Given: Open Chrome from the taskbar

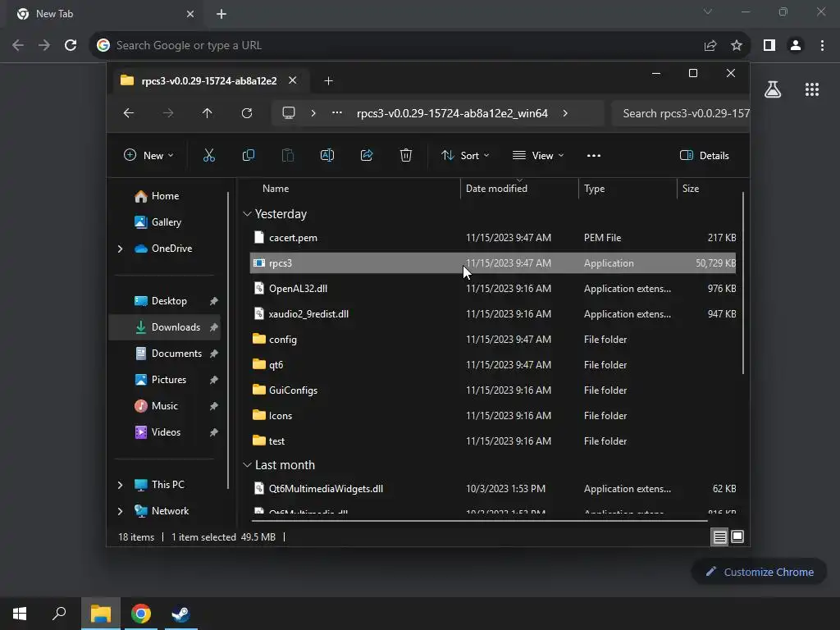Looking at the screenshot, I should pos(141,614).
